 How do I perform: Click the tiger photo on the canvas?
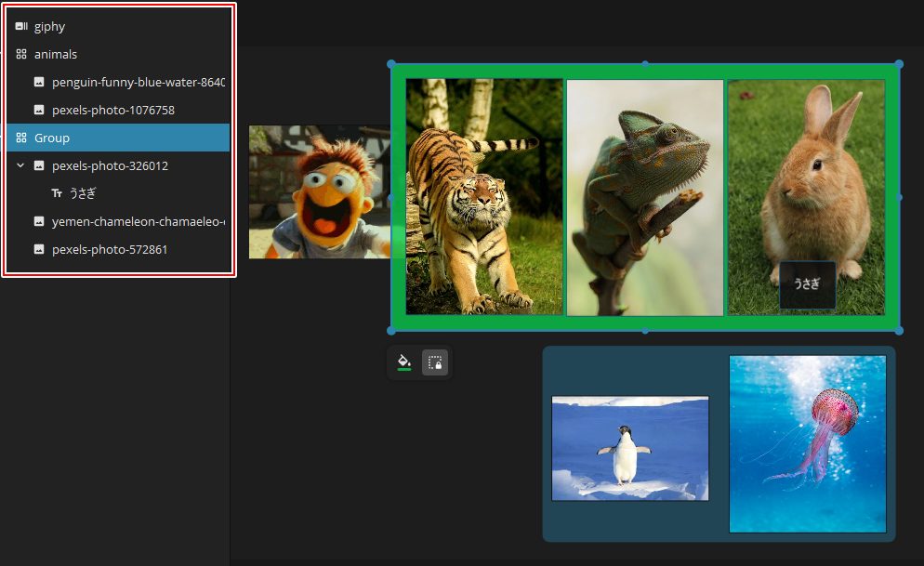[x=484, y=197]
